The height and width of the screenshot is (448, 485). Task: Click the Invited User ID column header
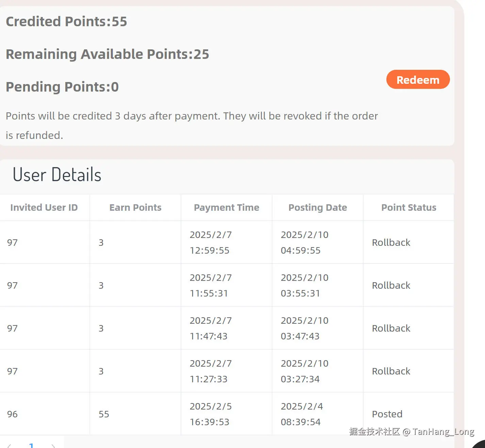tap(44, 208)
